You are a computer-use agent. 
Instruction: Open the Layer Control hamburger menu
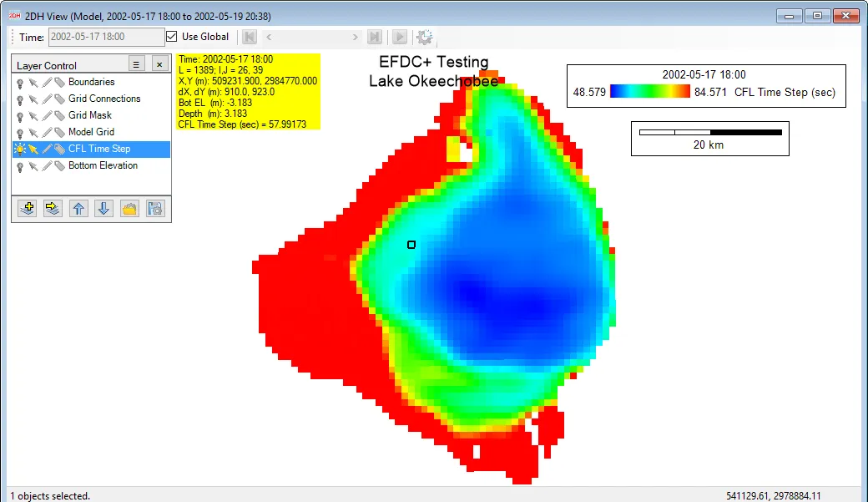135,63
